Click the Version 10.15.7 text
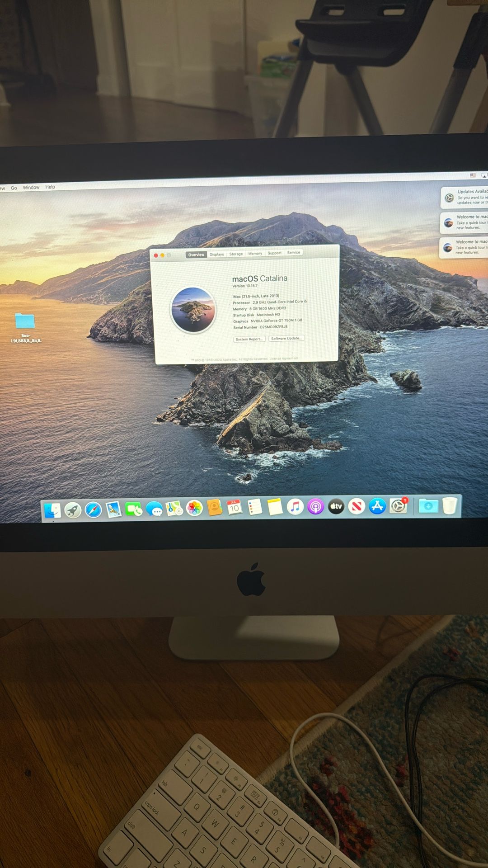This screenshot has width=488, height=868. tap(245, 286)
